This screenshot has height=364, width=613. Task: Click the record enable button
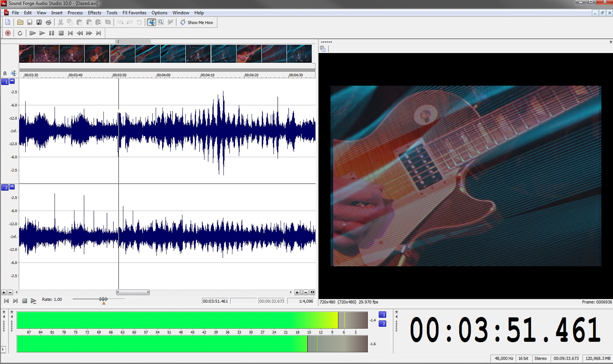coord(8,33)
